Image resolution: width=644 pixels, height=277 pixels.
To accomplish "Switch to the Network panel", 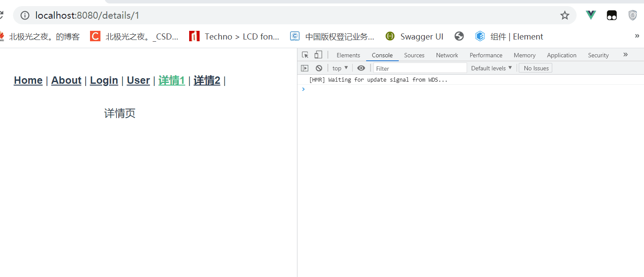I will [447, 55].
